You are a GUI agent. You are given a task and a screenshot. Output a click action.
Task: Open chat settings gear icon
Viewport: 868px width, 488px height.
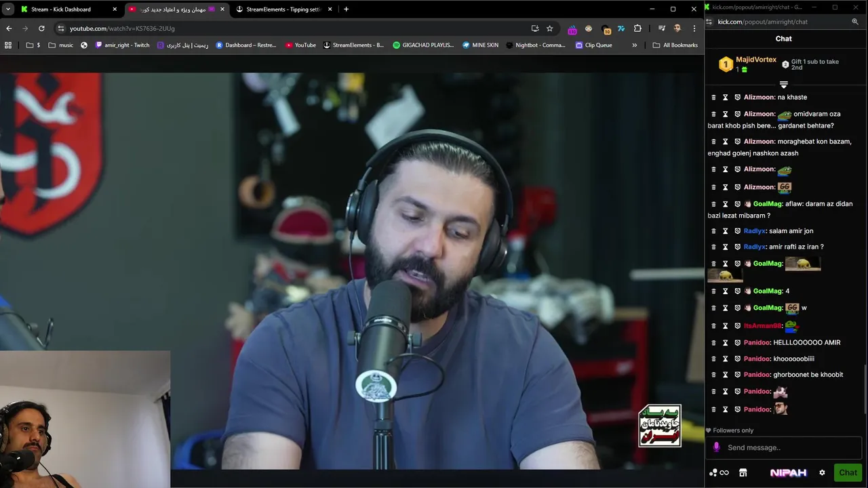(x=822, y=472)
